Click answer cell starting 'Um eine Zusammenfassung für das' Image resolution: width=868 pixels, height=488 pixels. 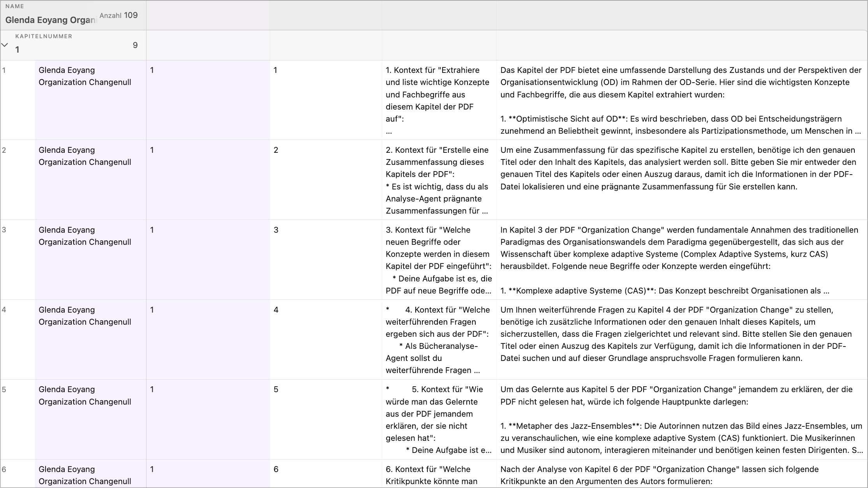pos(682,180)
